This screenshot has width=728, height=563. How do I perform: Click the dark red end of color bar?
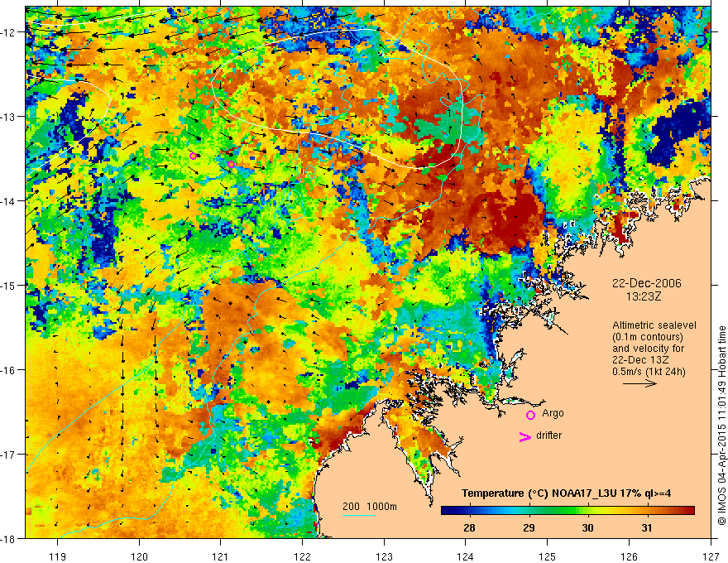(687, 511)
